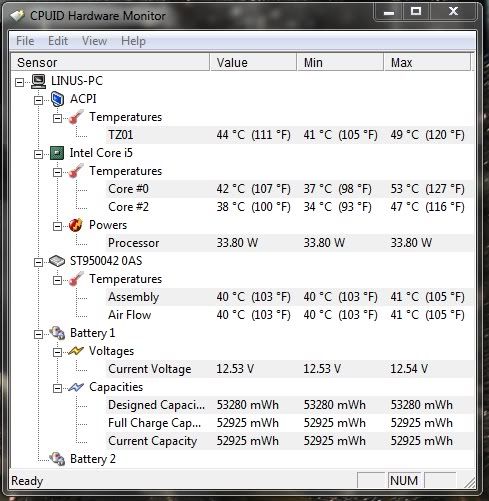Click the NUM status bar indicator
489x501 pixels.
pyautogui.click(x=404, y=481)
